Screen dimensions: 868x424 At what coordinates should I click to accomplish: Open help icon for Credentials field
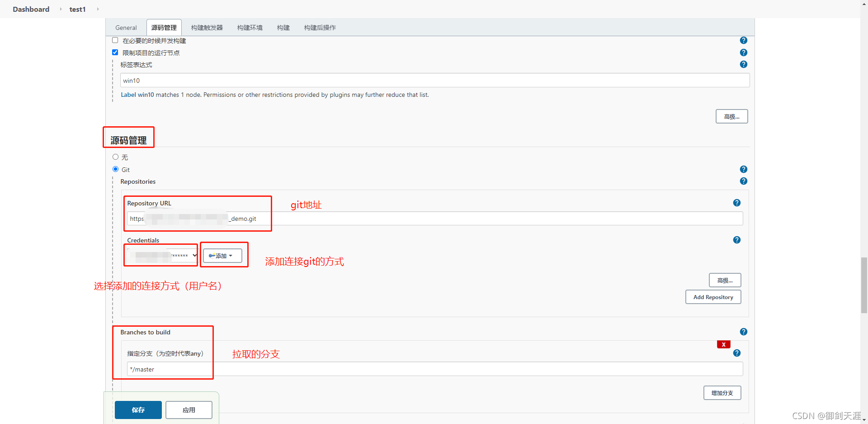[x=736, y=240]
